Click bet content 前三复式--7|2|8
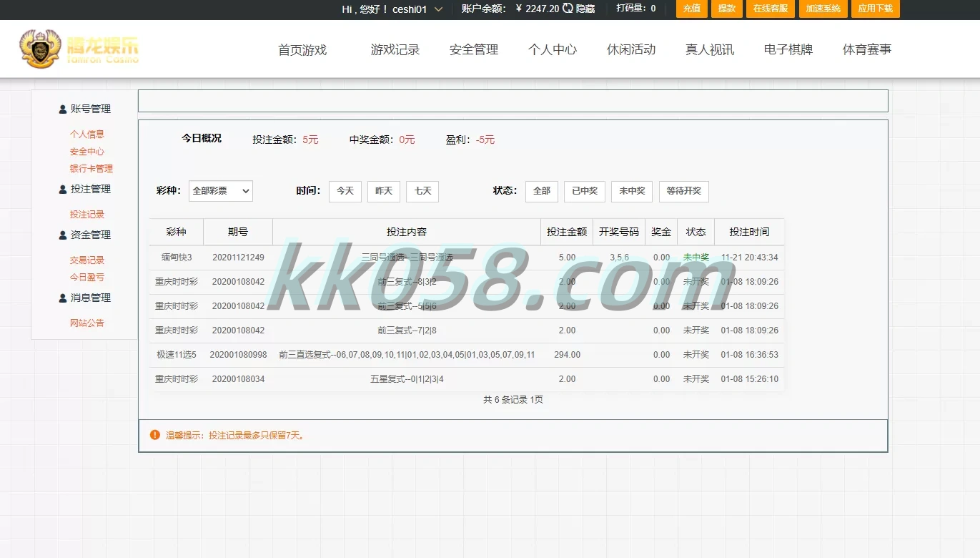Image resolution: width=980 pixels, height=558 pixels. pos(407,331)
